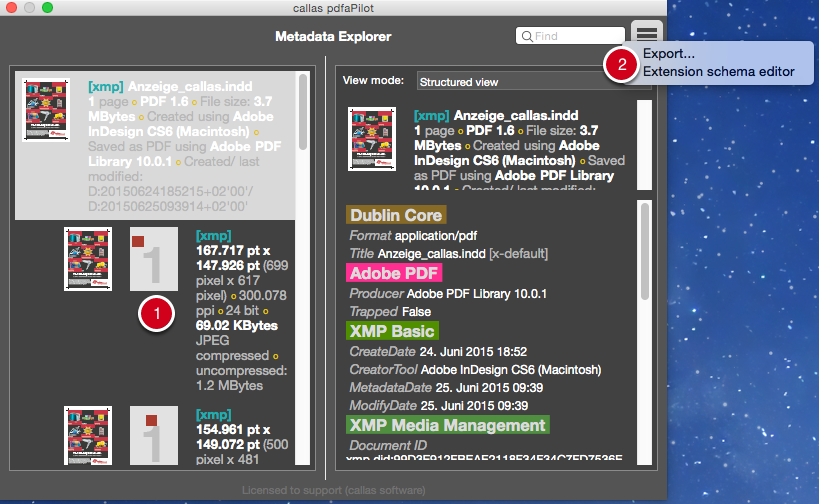Click the Dublin Core schema heading

396,215
